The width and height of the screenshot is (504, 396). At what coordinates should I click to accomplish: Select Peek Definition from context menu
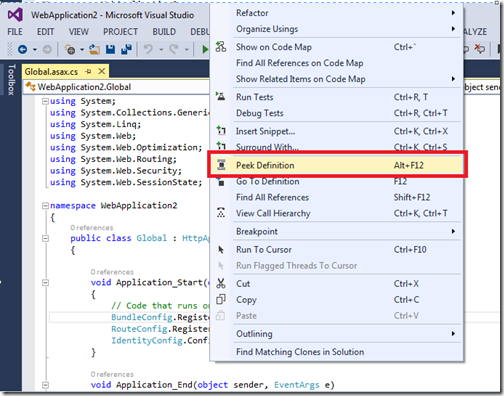337,165
